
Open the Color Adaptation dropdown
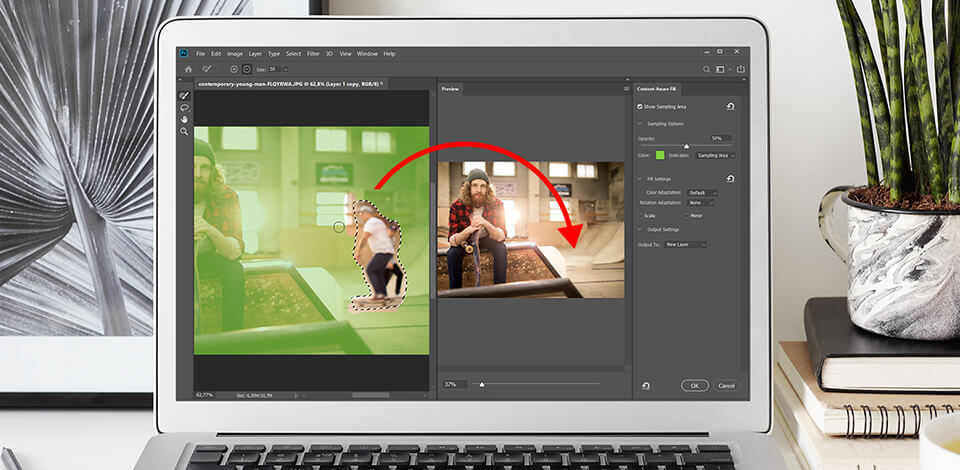pos(701,192)
